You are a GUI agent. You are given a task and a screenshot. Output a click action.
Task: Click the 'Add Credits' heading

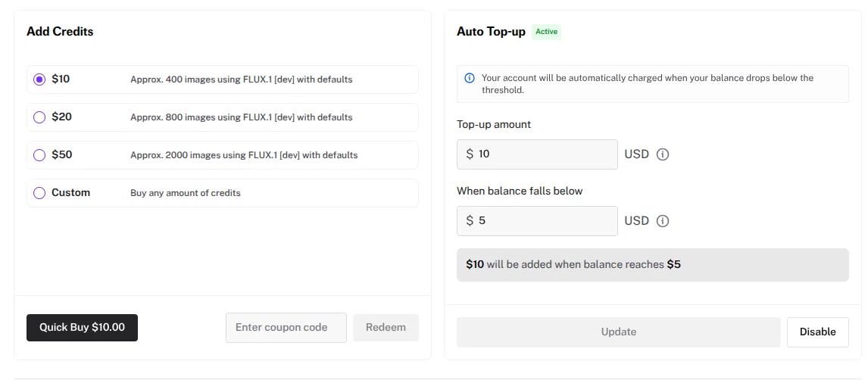[x=60, y=32]
